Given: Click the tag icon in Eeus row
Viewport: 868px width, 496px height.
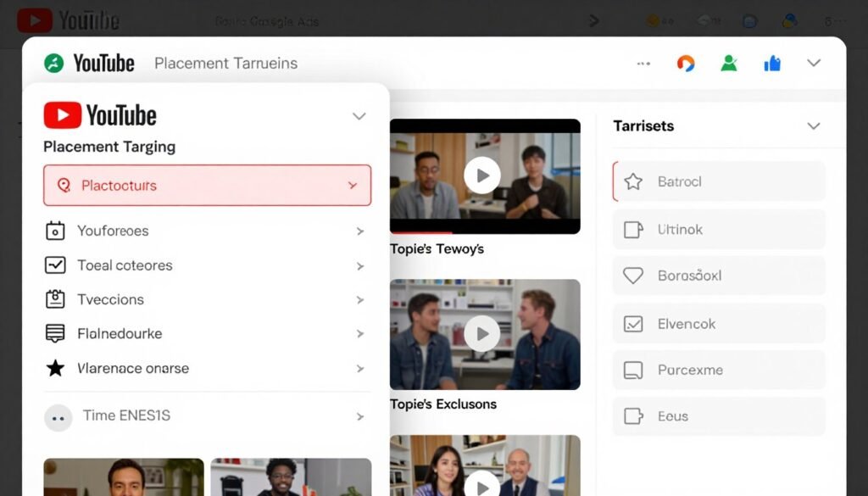Looking at the screenshot, I should coord(633,415).
